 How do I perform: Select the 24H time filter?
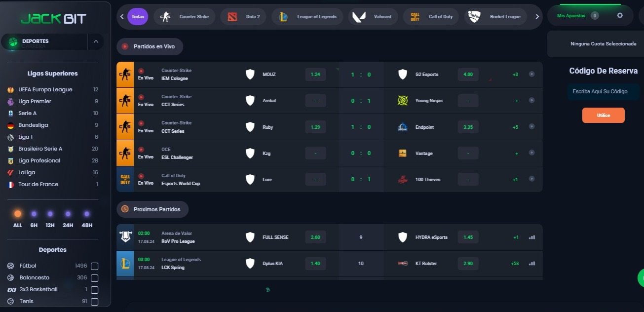coord(68,219)
